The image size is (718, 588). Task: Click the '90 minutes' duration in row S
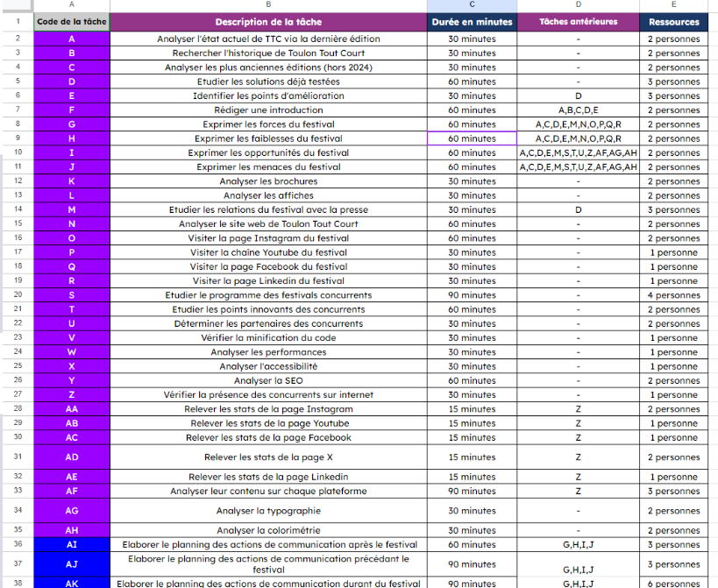(x=473, y=294)
